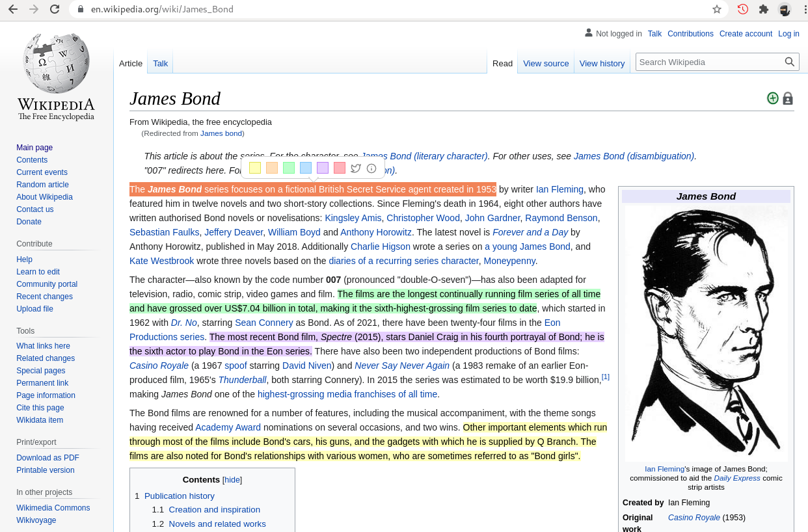Pick the purple highlight color
Screen dimensions: 808x532
[323, 168]
